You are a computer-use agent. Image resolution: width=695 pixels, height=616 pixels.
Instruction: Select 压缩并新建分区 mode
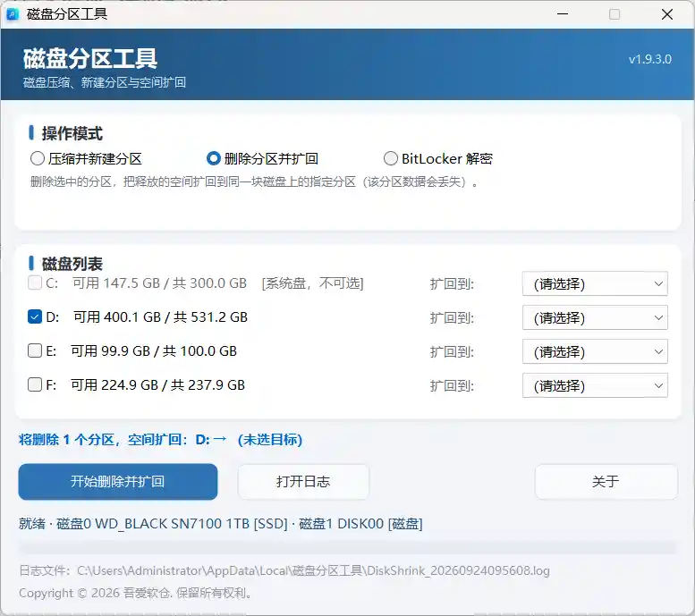[87, 158]
